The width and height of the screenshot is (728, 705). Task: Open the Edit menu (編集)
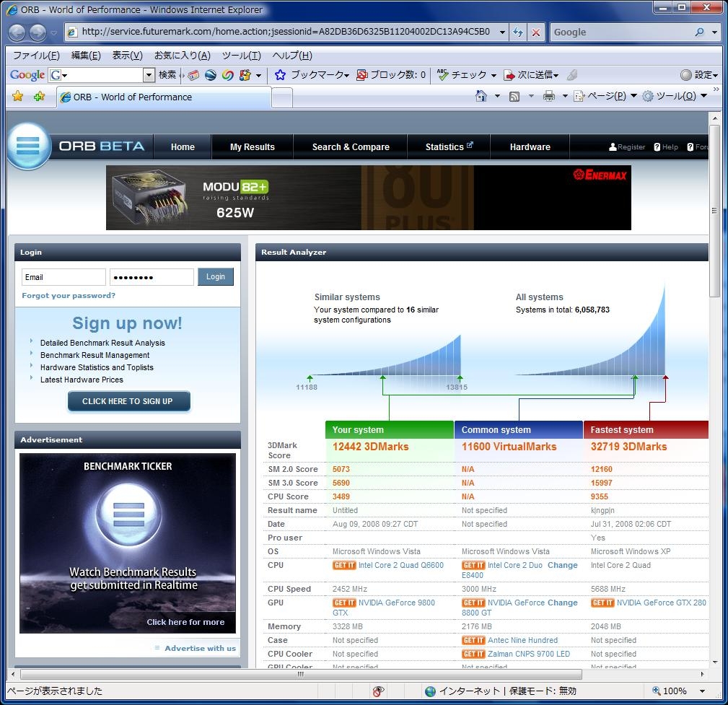click(86, 56)
